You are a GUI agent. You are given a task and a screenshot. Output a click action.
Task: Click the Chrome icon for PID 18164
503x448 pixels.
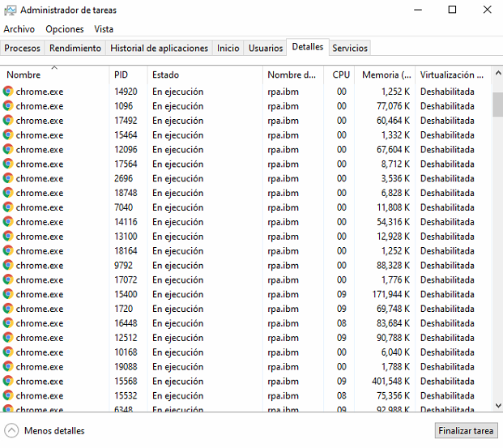point(8,250)
